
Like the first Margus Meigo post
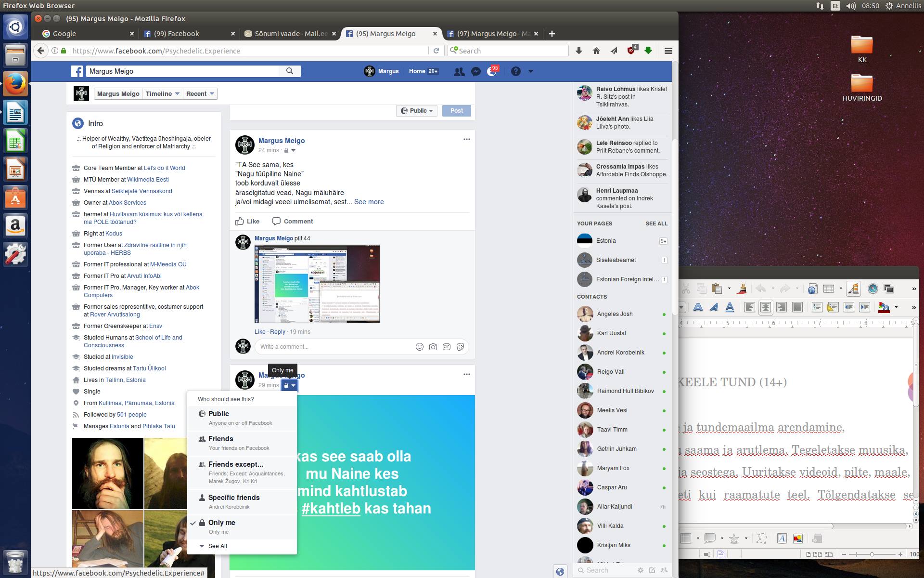point(247,222)
